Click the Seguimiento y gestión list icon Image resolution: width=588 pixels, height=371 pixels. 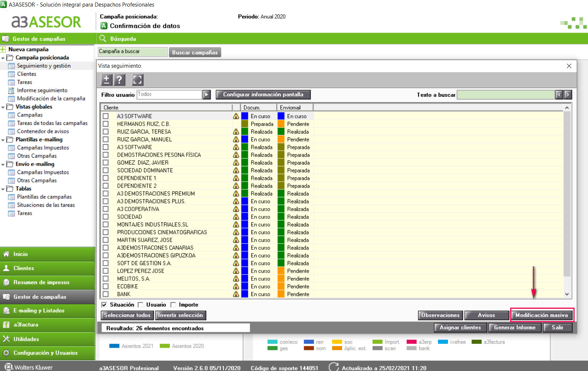click(12, 66)
